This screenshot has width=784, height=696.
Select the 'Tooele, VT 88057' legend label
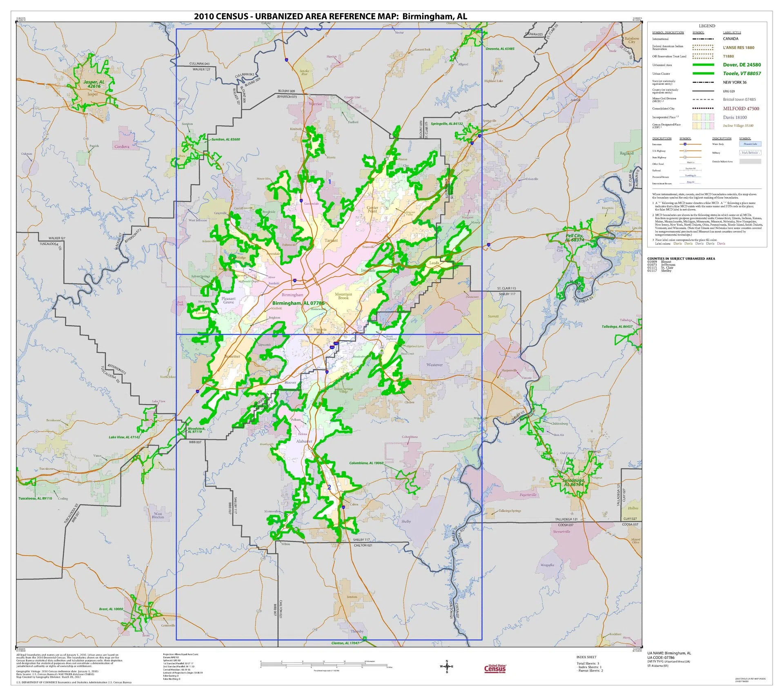742,73
